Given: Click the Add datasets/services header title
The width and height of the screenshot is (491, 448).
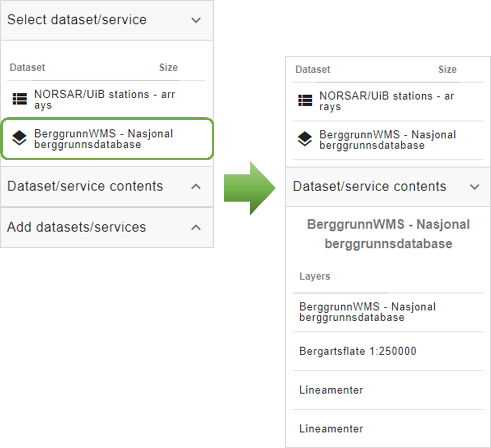Looking at the screenshot, I should [x=76, y=227].
